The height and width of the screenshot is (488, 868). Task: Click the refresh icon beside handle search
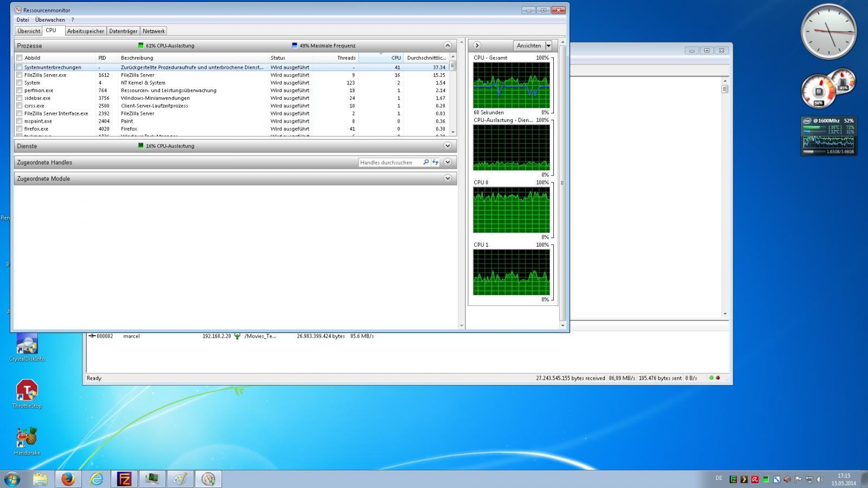(x=435, y=162)
